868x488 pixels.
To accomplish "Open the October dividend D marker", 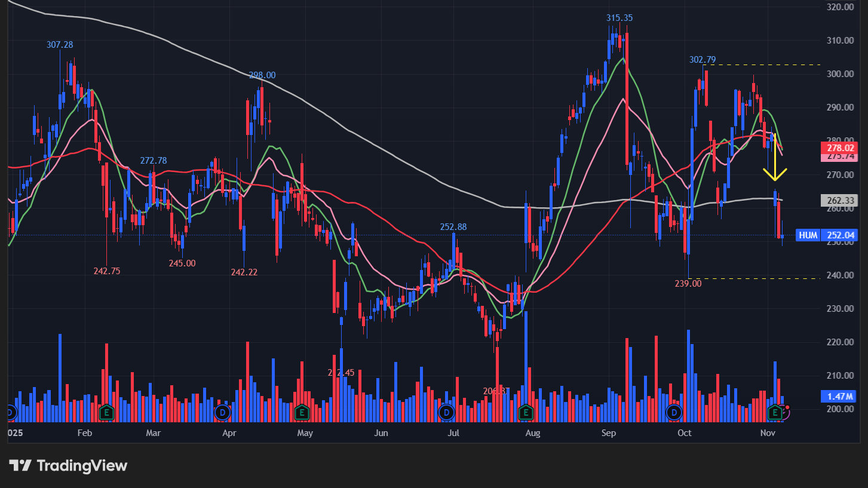I will point(674,412).
